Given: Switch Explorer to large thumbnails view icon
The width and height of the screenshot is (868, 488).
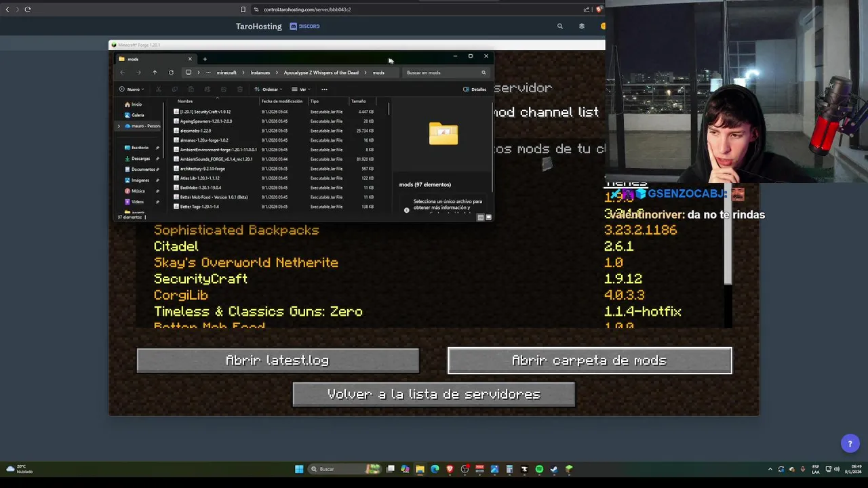Looking at the screenshot, I should (x=488, y=218).
